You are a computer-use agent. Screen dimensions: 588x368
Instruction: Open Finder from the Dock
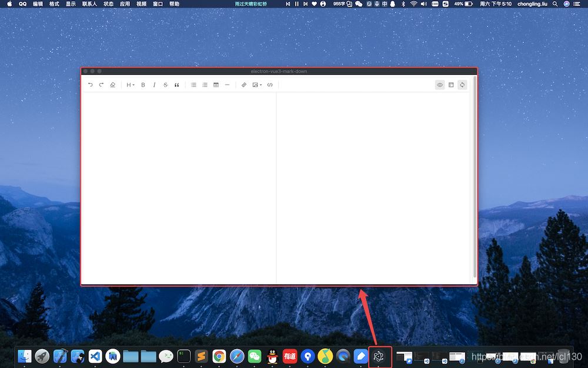point(24,356)
